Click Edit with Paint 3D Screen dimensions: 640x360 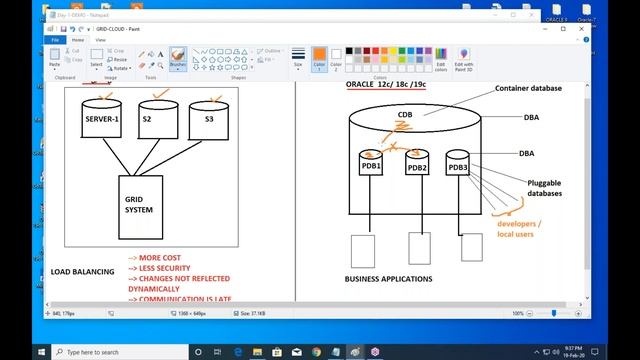(x=464, y=60)
